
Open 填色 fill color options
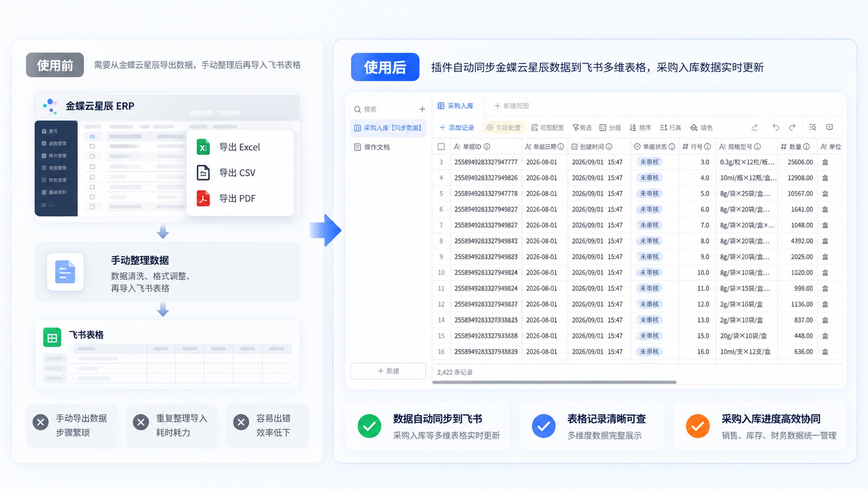(701, 127)
